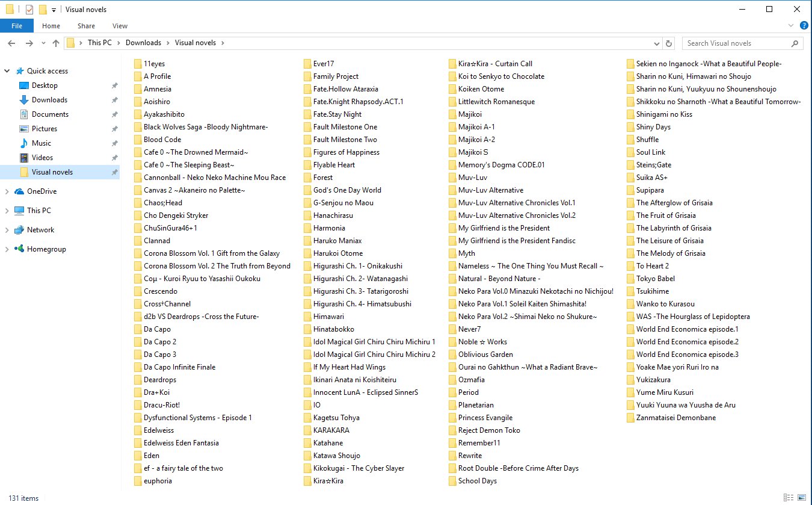Select the Zanmataisei Demonbane folder icon
Image resolution: width=812 pixels, height=505 pixels.
(x=630, y=418)
